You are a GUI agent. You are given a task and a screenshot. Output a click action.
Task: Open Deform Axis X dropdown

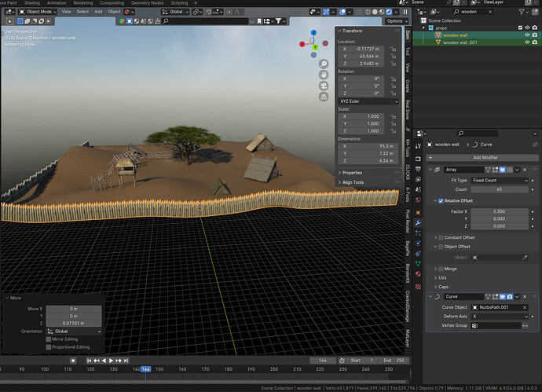500,317
